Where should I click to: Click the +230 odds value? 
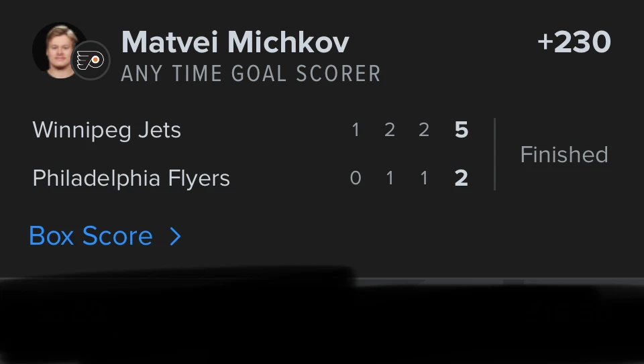click(x=574, y=42)
